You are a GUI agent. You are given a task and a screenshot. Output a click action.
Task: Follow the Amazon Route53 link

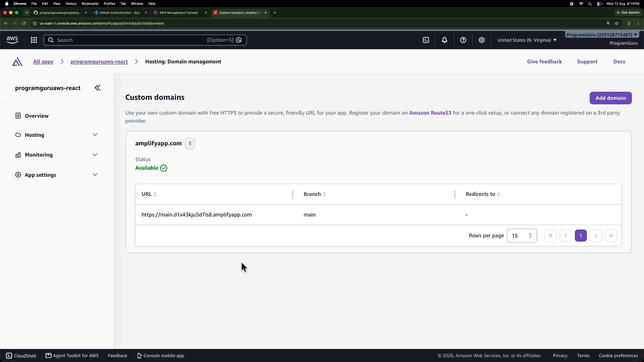(x=430, y=113)
